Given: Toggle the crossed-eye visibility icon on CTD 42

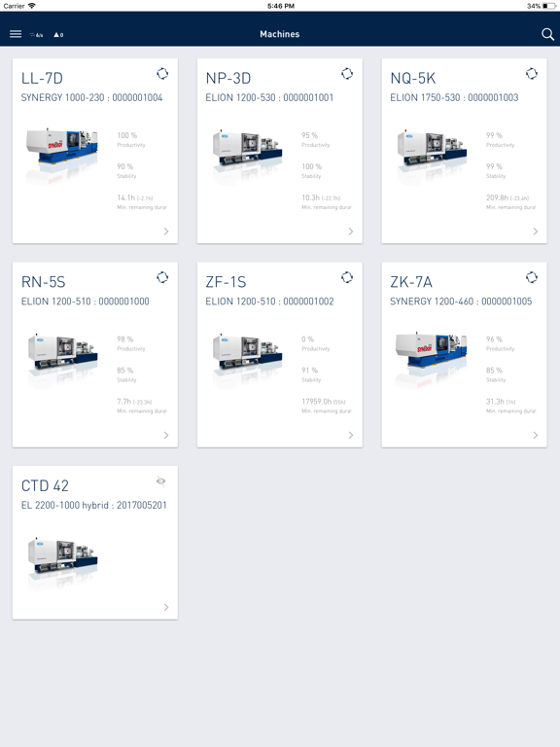Looking at the screenshot, I should click(161, 481).
